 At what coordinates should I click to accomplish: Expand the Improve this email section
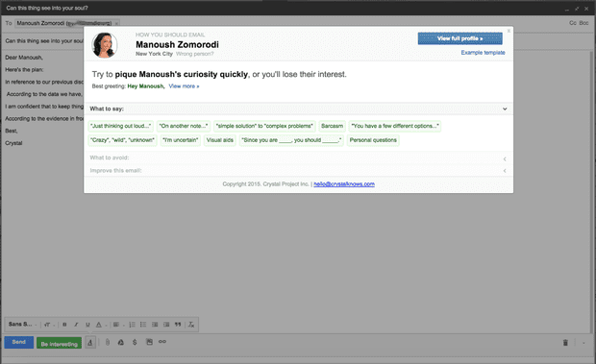click(298, 170)
